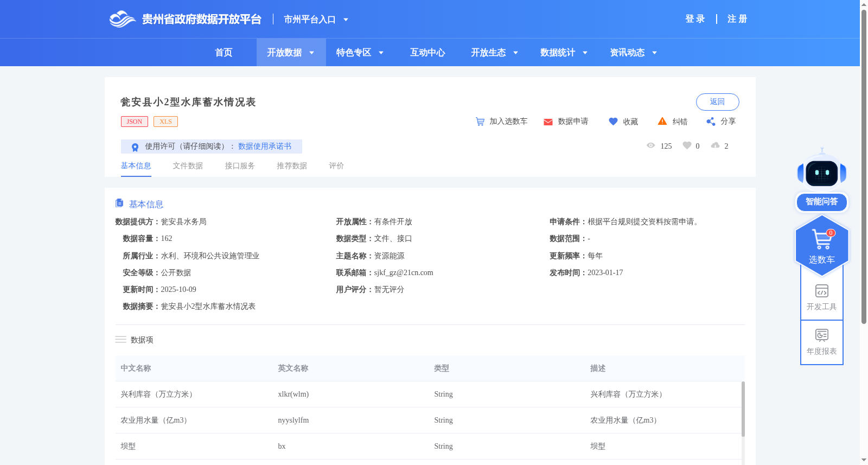Switch to the 接口服务 tab
This screenshot has height=465, width=868.
point(240,166)
